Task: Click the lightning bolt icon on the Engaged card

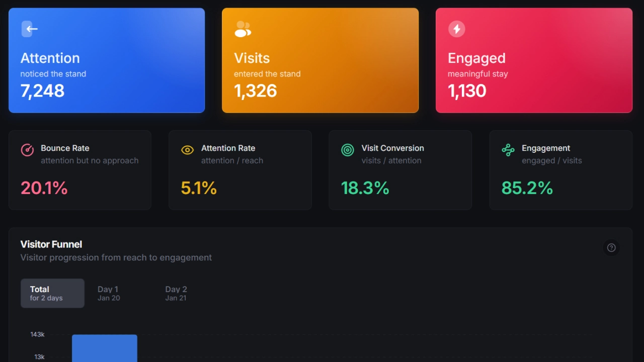Action: tap(457, 29)
